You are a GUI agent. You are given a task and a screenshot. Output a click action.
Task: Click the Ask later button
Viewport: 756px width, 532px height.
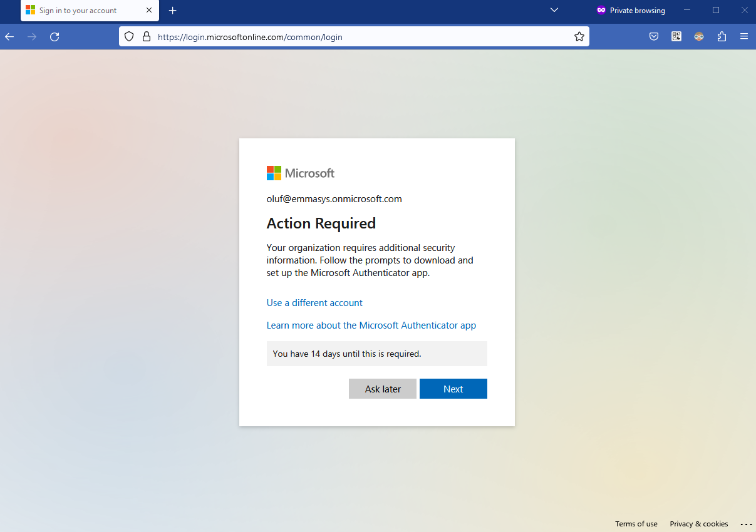pyautogui.click(x=383, y=389)
